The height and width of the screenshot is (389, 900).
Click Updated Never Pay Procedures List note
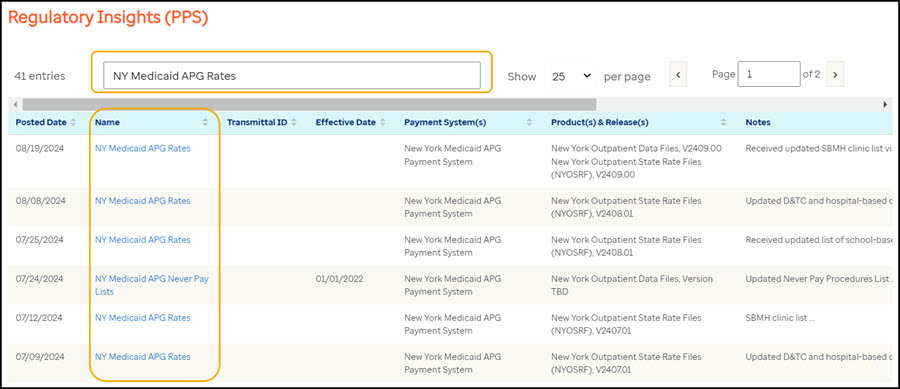coord(820,278)
